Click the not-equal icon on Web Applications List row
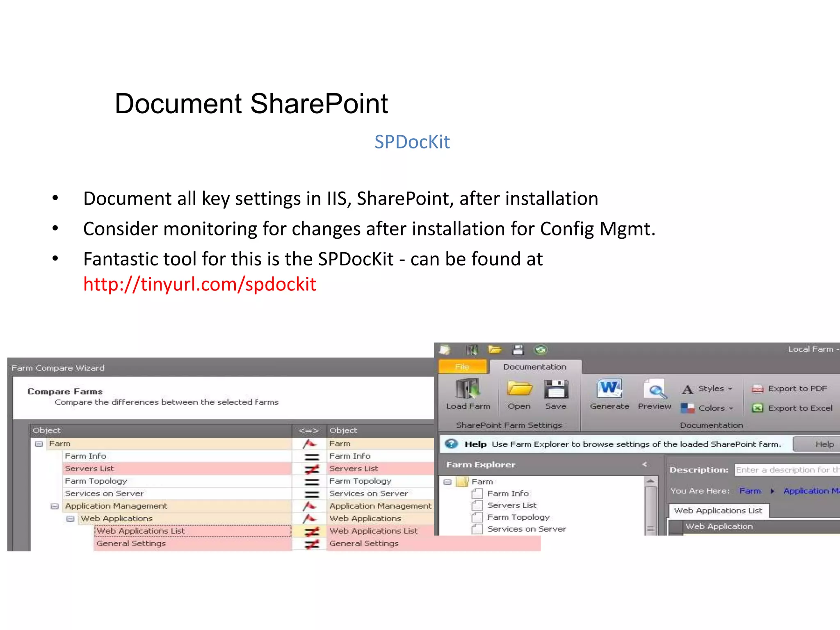The width and height of the screenshot is (840, 630). pos(312,532)
